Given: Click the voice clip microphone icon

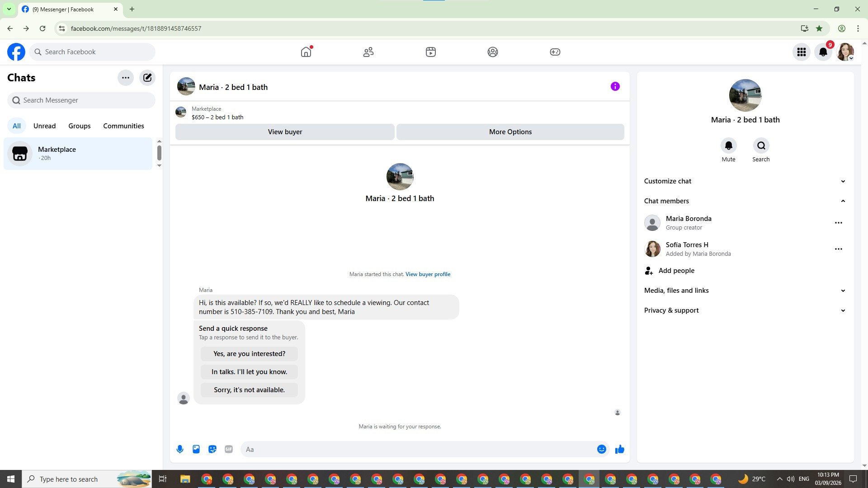Looking at the screenshot, I should (180, 449).
